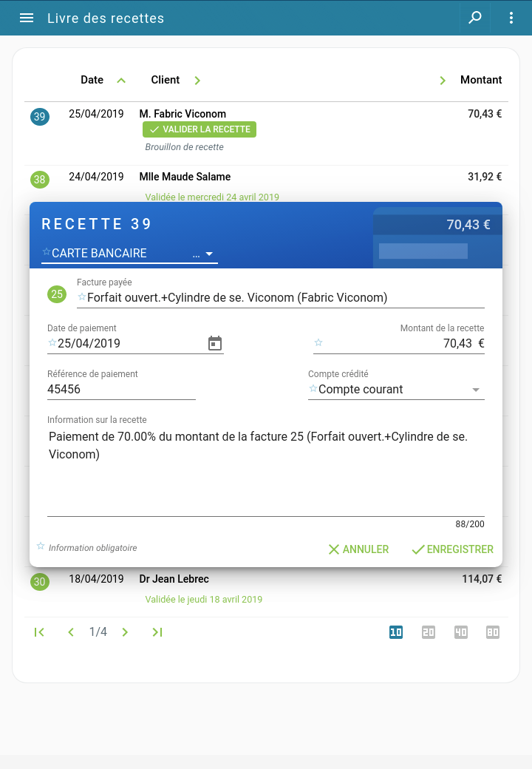532x769 pixels.
Task: Switch page size to 20 rows
Action: coord(429,632)
